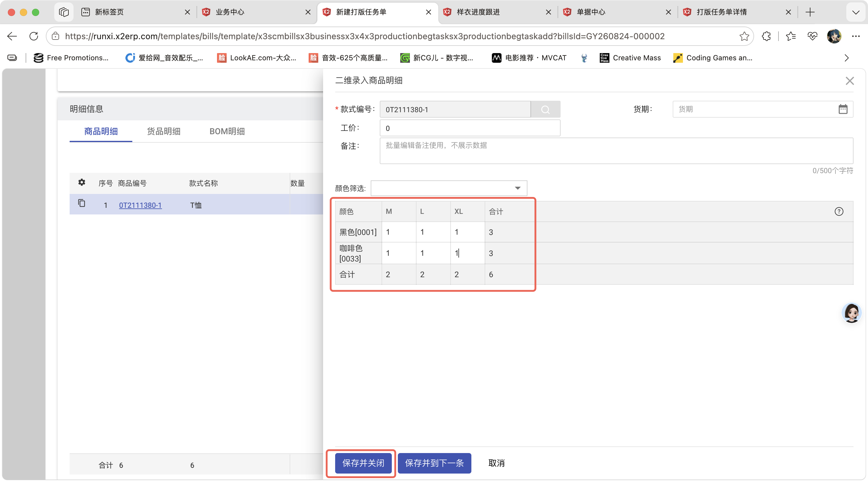Switch to the 货品明细 tab
Screen dimensions: 868x482
pos(163,131)
